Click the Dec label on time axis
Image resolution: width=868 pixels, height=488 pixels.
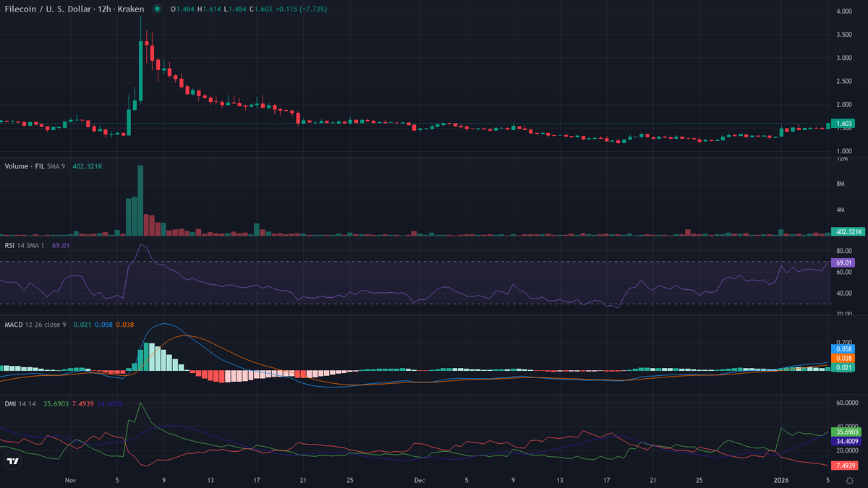coord(420,479)
